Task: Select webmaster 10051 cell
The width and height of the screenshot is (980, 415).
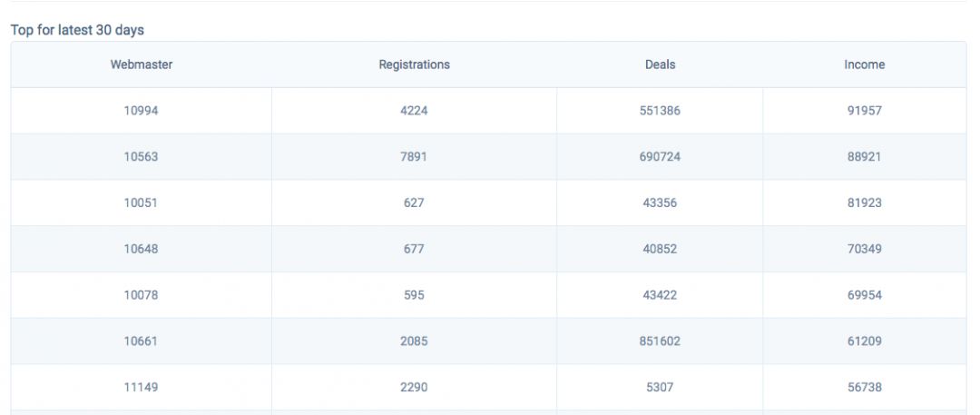Action: 142,203
